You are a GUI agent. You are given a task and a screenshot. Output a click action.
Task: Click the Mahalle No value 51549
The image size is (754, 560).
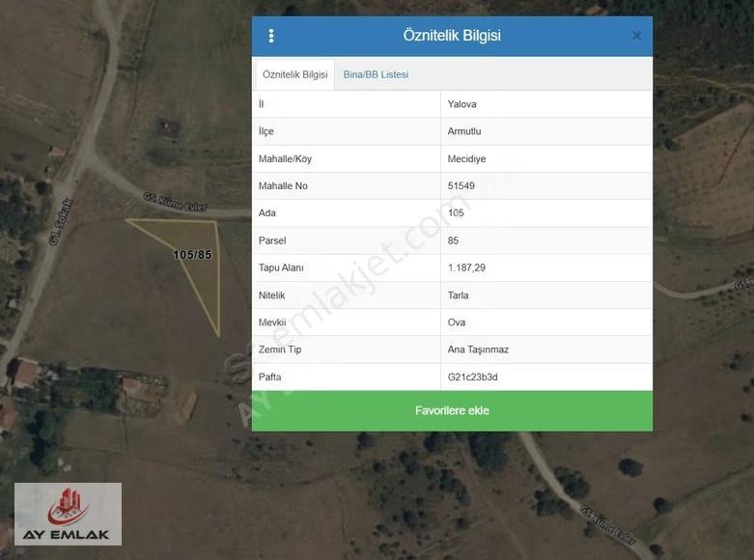pyautogui.click(x=461, y=185)
